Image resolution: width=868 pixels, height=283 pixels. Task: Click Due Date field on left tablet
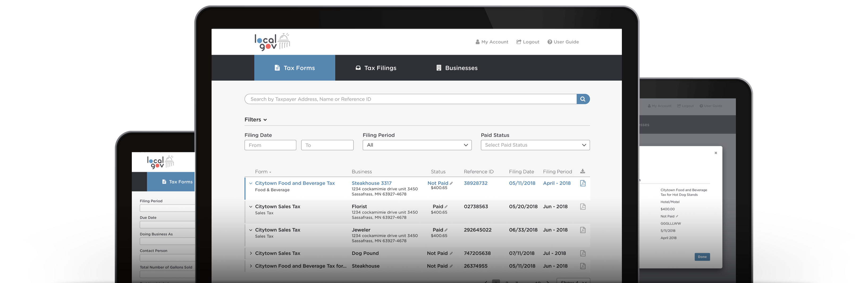point(167,225)
